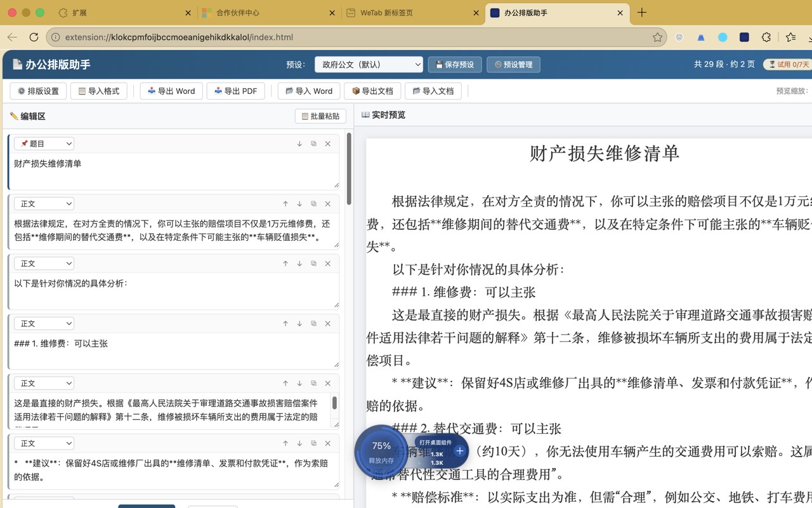Viewport: 812px width, 508px height.
Task: Switch to the WeTab 新标签页 tab
Action: pos(413,13)
